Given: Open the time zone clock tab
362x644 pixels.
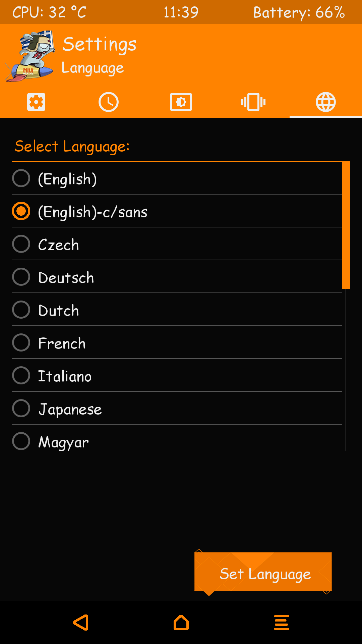Looking at the screenshot, I should [x=109, y=102].
